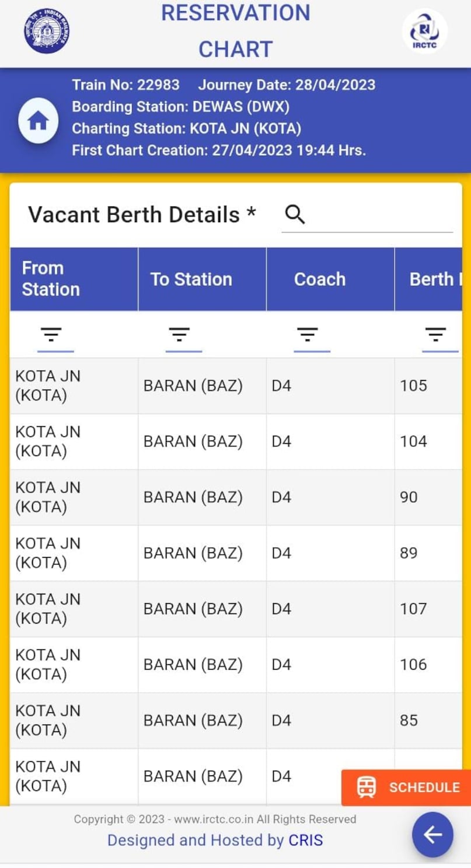The height and width of the screenshot is (868, 471).
Task: Sort by To Station column header
Action: pos(191,279)
